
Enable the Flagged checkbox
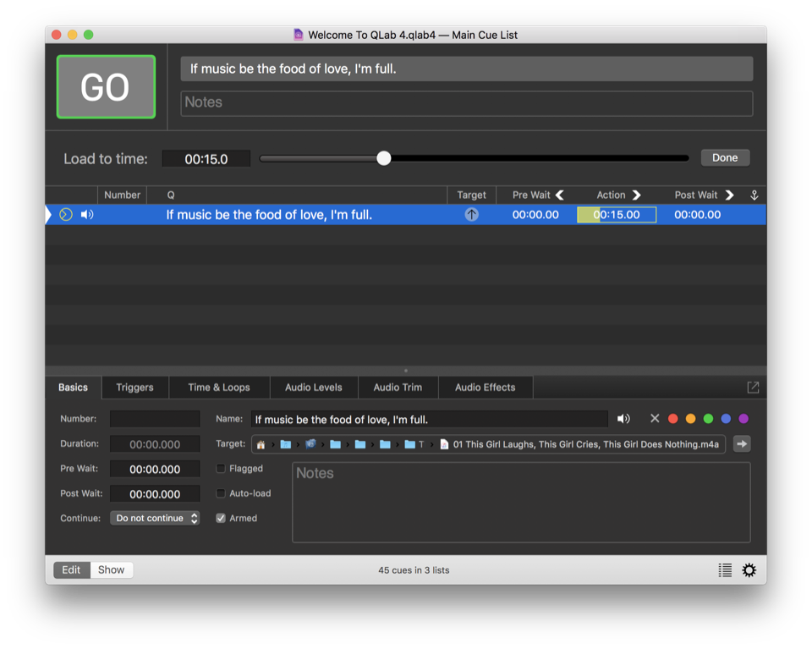[x=221, y=469]
